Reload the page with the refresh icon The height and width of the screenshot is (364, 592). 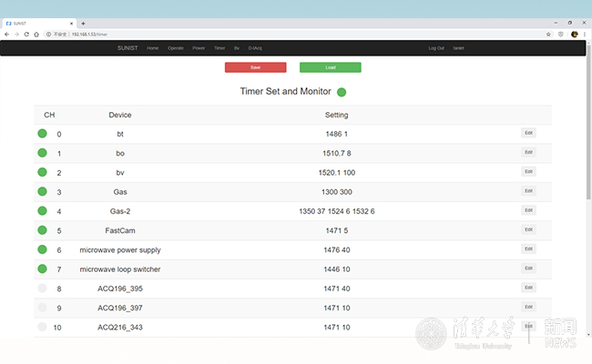point(26,34)
